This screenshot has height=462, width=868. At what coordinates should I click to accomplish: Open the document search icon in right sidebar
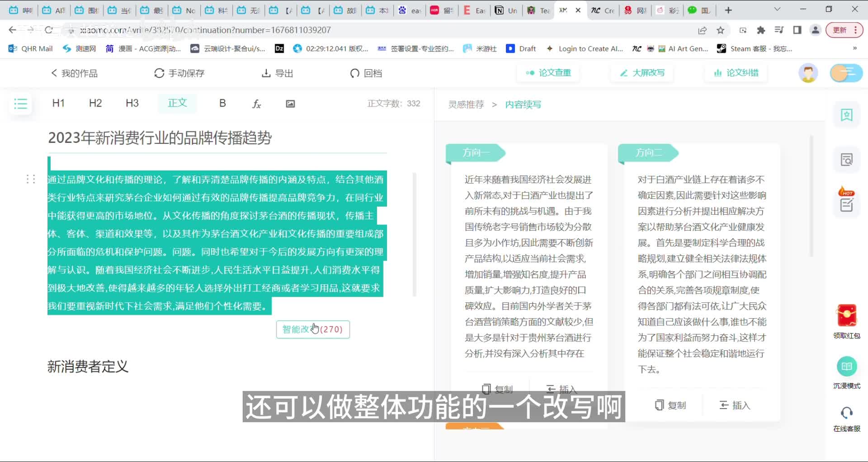pyautogui.click(x=846, y=160)
